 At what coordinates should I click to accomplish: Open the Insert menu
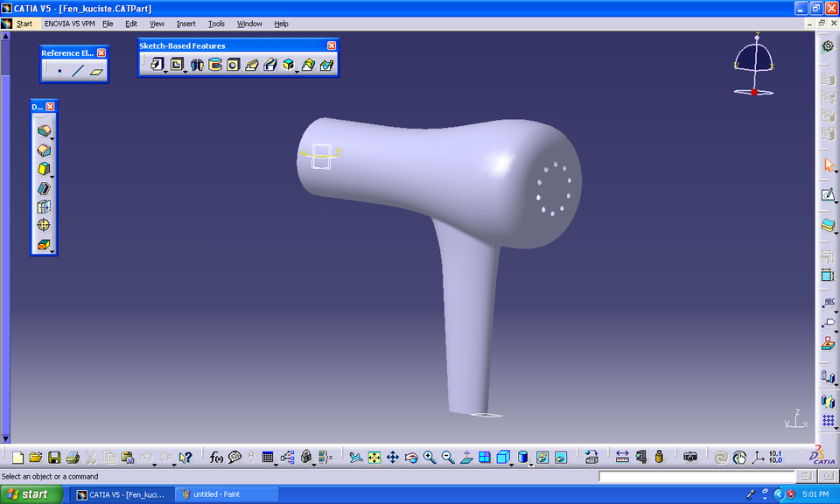coord(186,24)
